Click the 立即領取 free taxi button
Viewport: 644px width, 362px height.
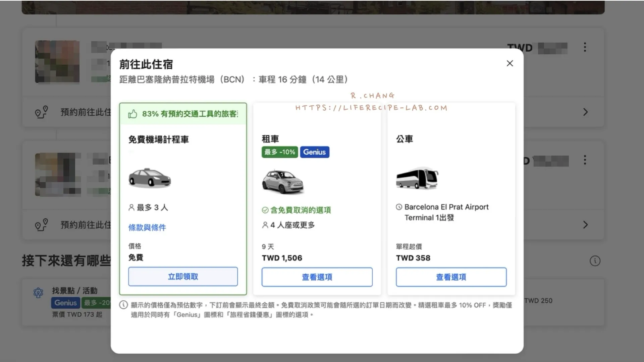click(x=183, y=277)
